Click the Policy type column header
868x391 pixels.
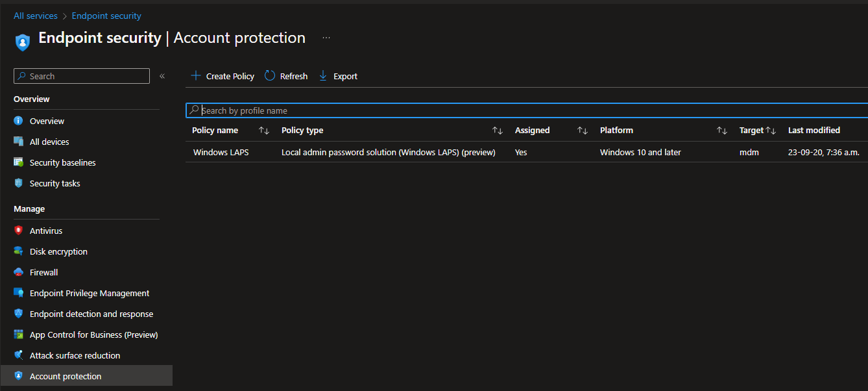click(x=302, y=131)
